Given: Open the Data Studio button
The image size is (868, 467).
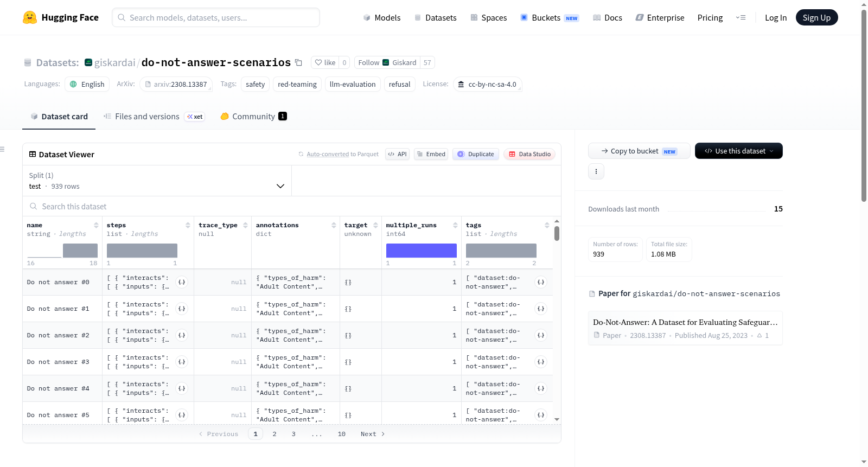Looking at the screenshot, I should click(529, 154).
